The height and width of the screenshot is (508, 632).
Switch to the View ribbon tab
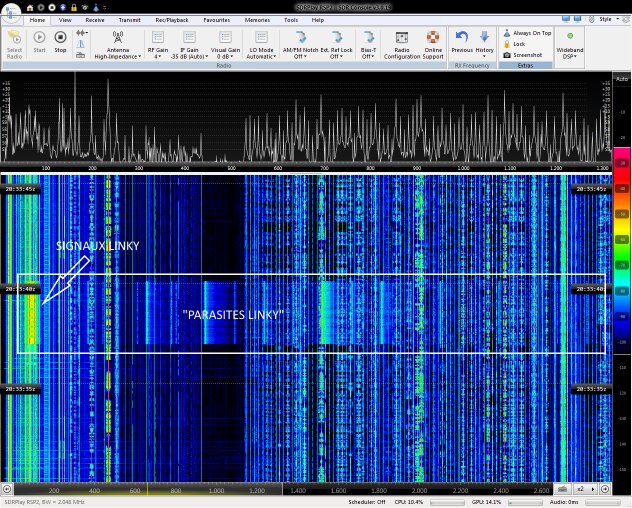click(65, 20)
